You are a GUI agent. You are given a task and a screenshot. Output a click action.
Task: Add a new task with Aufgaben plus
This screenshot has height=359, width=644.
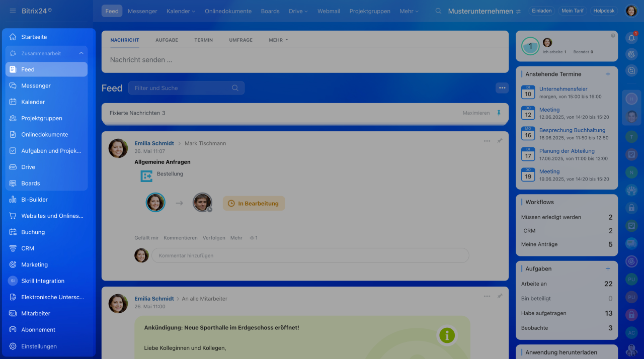(x=608, y=269)
